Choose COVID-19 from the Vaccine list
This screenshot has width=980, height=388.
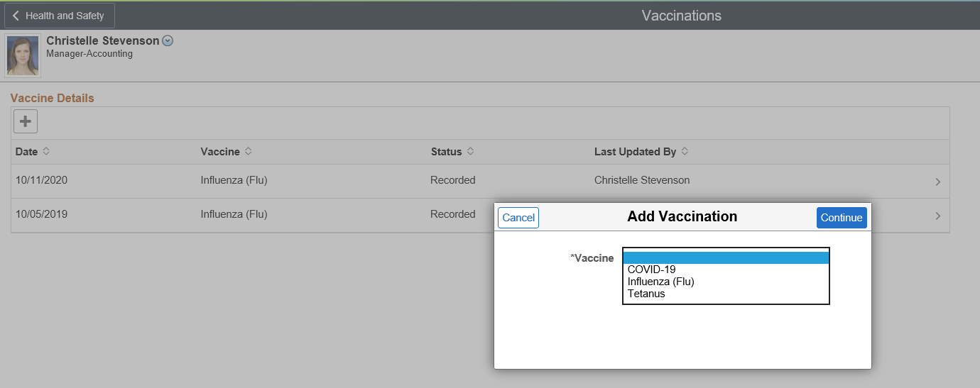click(x=651, y=270)
